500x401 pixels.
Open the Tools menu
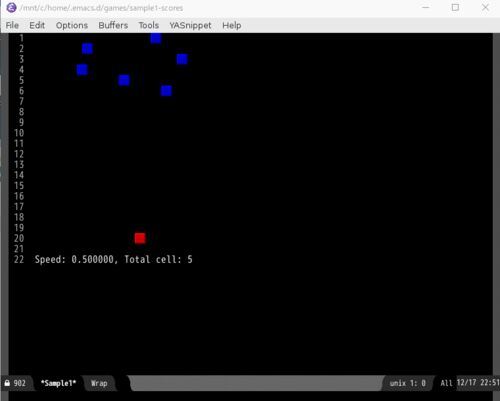tap(148, 25)
